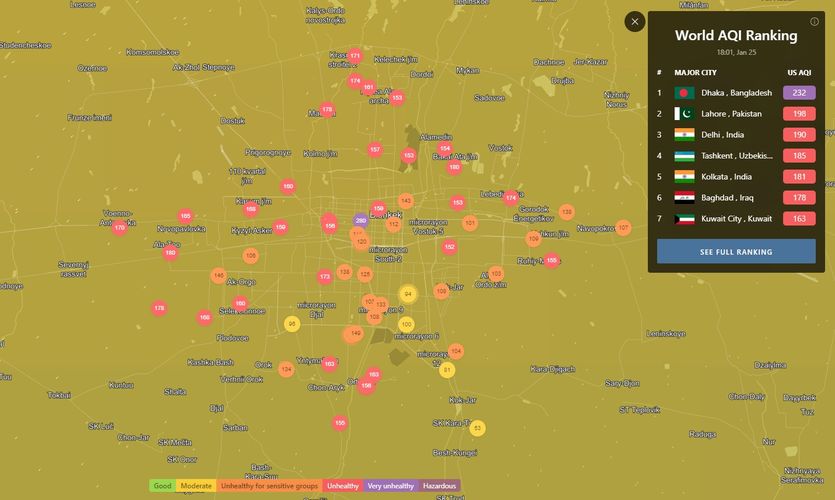Click the yellow 53 AQI map marker
Image resolution: width=835 pixels, height=500 pixels.
click(x=478, y=428)
